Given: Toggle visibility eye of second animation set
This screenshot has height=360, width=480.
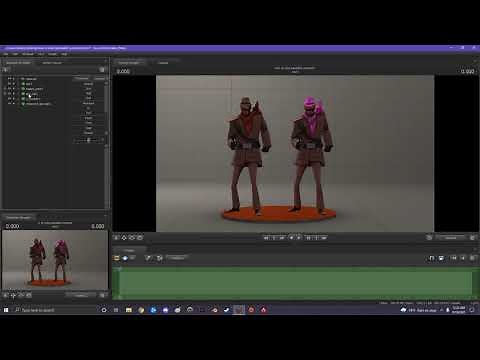Looking at the screenshot, I should pyautogui.click(x=9, y=84).
